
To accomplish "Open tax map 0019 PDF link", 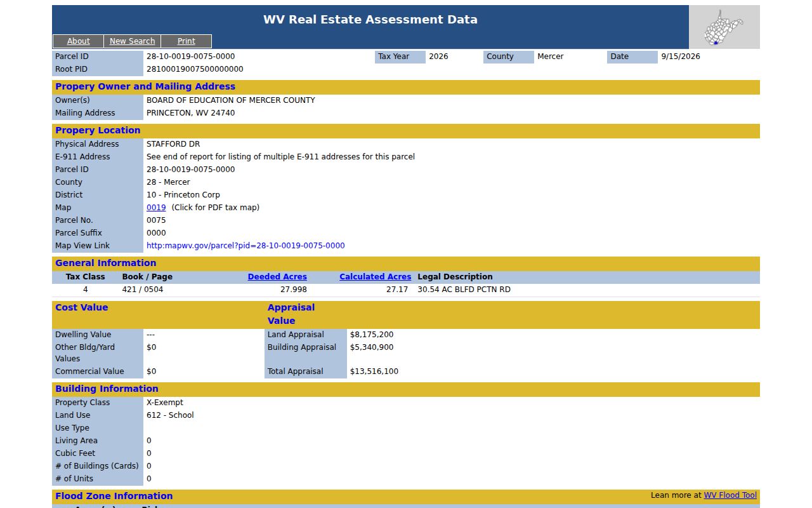I will (156, 208).
